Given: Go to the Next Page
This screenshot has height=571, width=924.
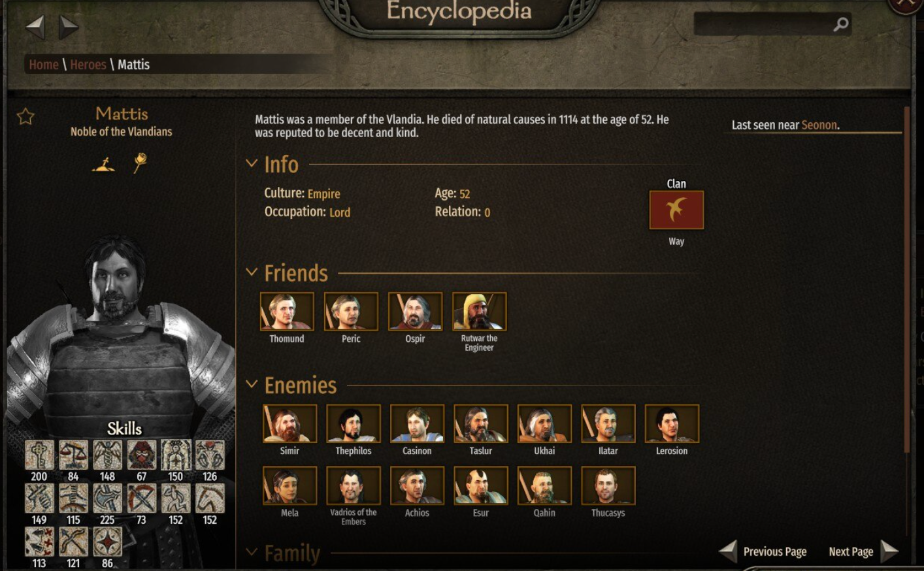Looking at the screenshot, I should (x=863, y=551).
